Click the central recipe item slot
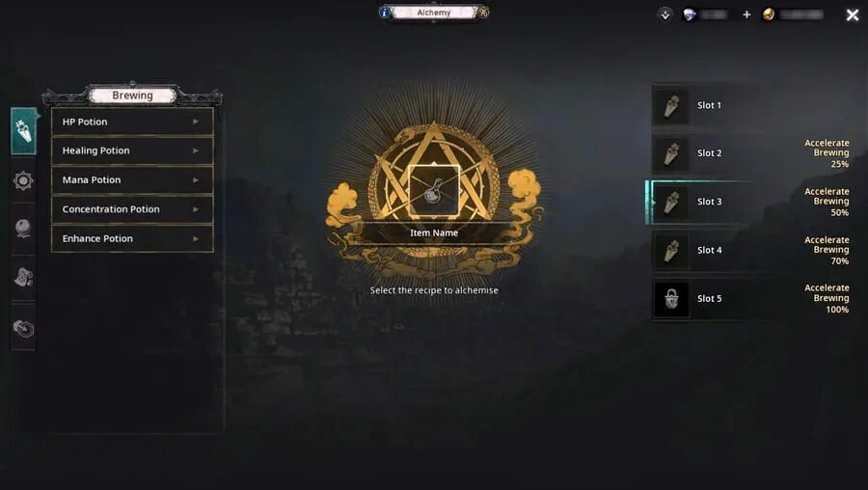The width and height of the screenshot is (868, 490). (x=433, y=191)
